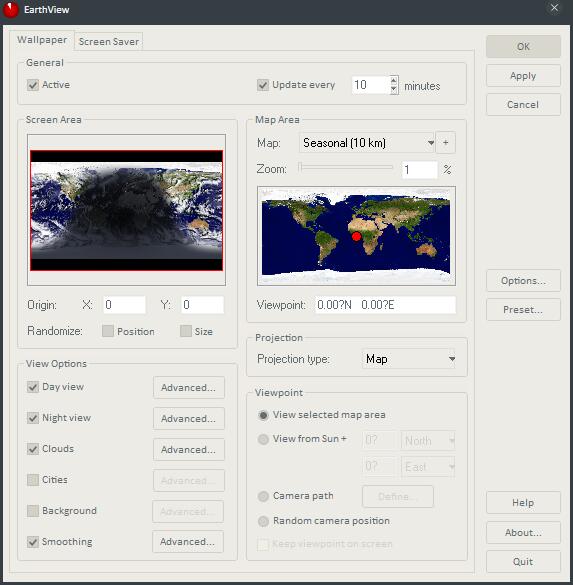Click the Zoom slider handle
The width and height of the screenshot is (573, 585).
pyautogui.click(x=300, y=168)
